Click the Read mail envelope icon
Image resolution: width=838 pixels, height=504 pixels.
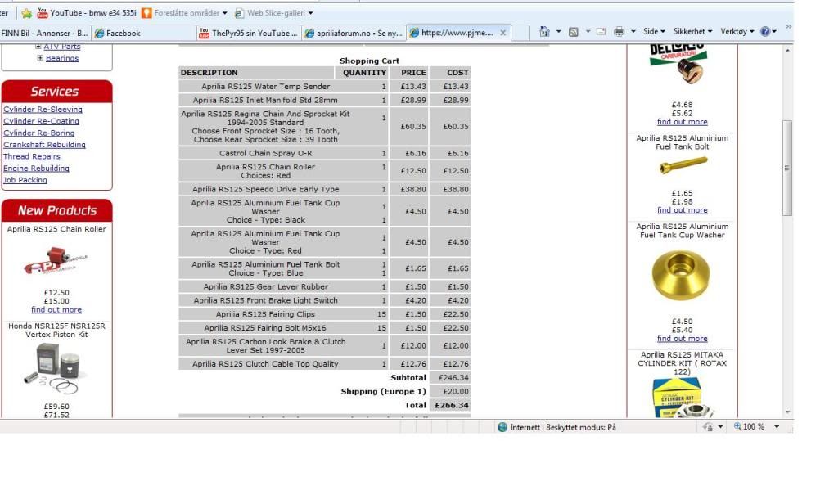pos(601,32)
